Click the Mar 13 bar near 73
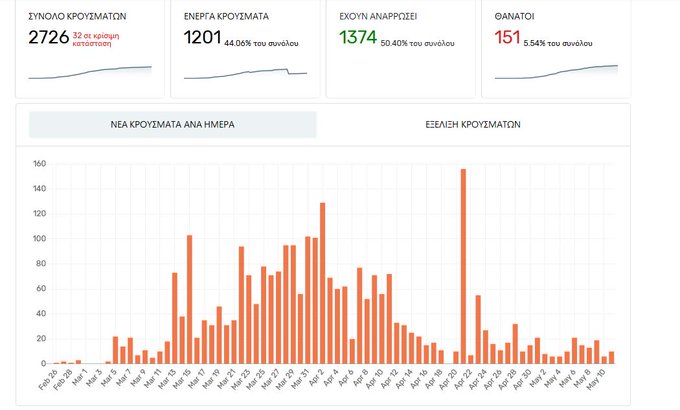The image size is (680, 410). pos(174,318)
